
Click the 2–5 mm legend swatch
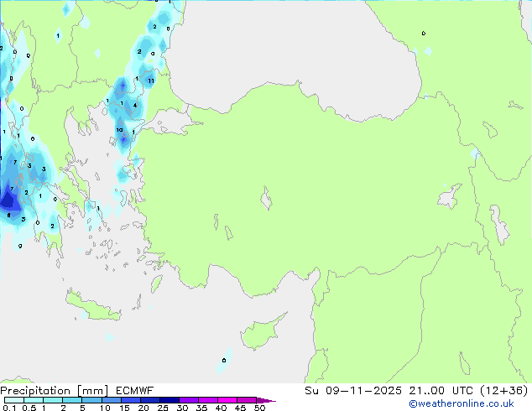pos(72,400)
